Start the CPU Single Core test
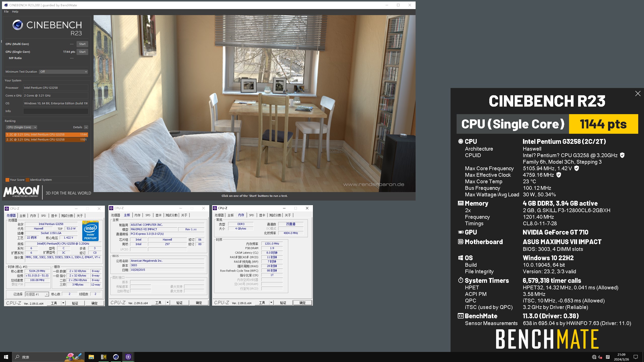The width and height of the screenshot is (644, 362). click(x=82, y=52)
